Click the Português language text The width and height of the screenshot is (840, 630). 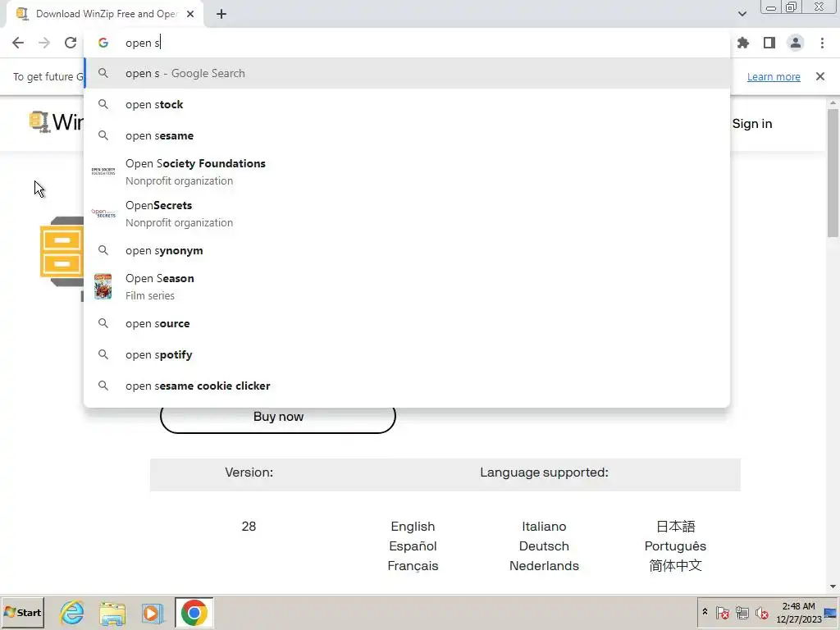pos(675,546)
